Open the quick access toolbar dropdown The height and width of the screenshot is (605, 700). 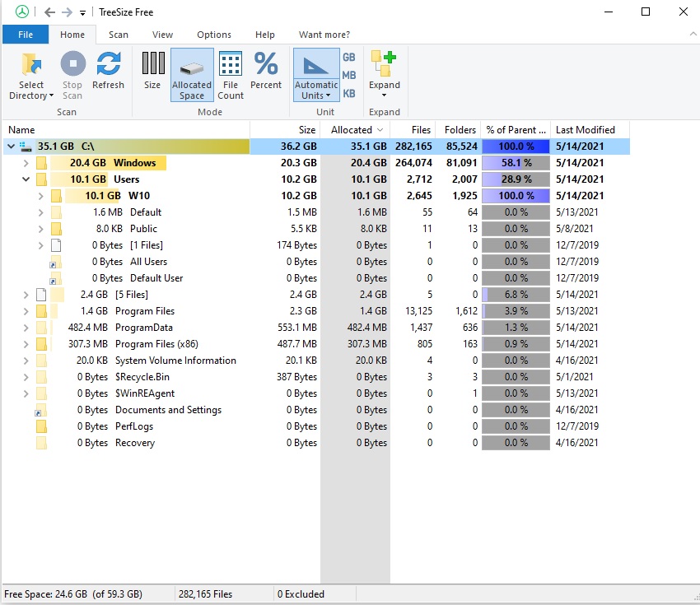point(82,13)
